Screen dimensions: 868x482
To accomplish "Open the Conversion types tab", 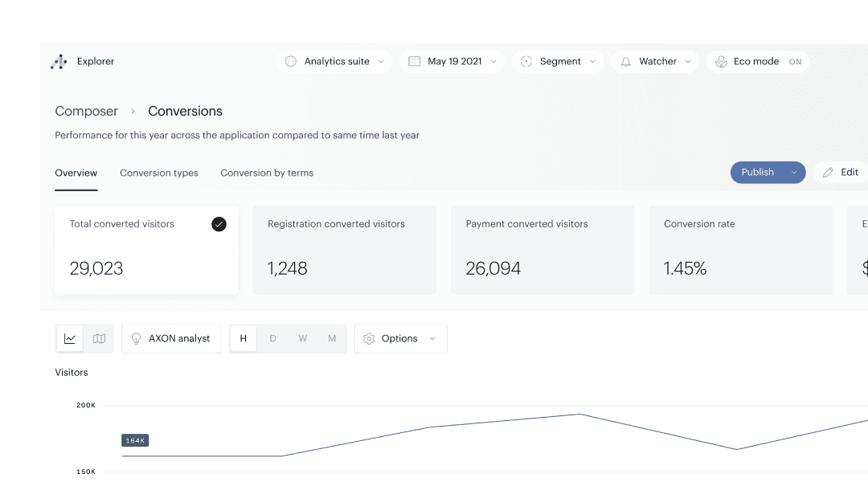I will (x=159, y=173).
